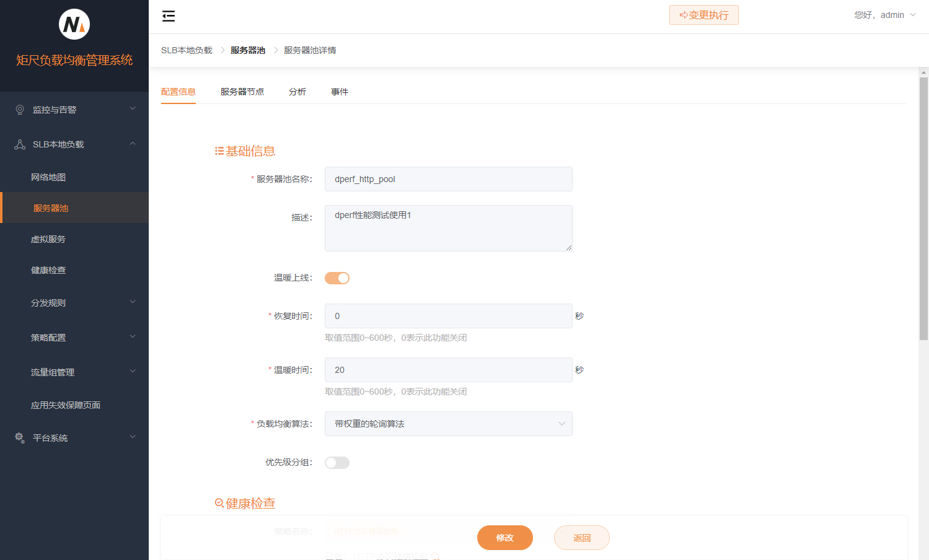
Task: Click the 变更执行 button
Action: (703, 15)
